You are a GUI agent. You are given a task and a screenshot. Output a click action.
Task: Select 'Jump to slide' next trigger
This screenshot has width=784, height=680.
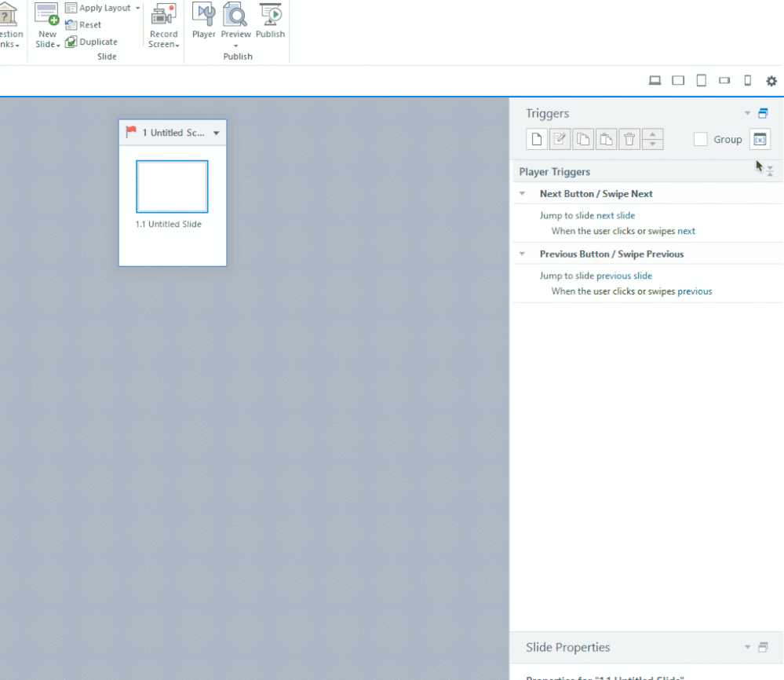coord(588,215)
